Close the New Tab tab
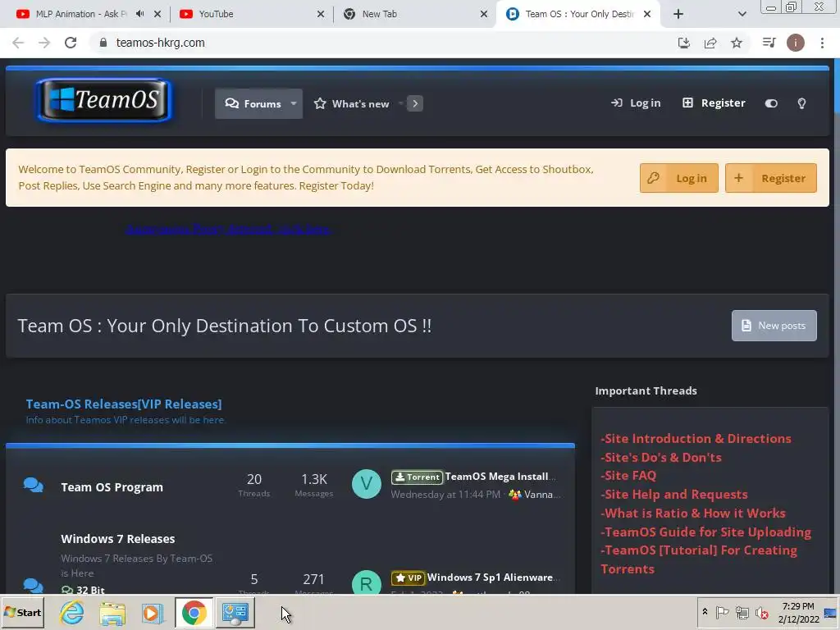Image resolution: width=840 pixels, height=630 pixels. [x=484, y=14]
